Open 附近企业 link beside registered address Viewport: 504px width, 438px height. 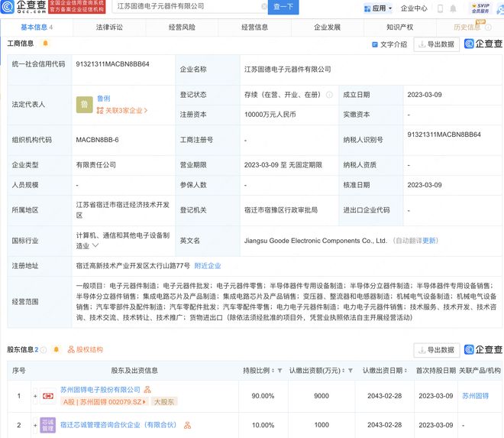tap(207, 266)
